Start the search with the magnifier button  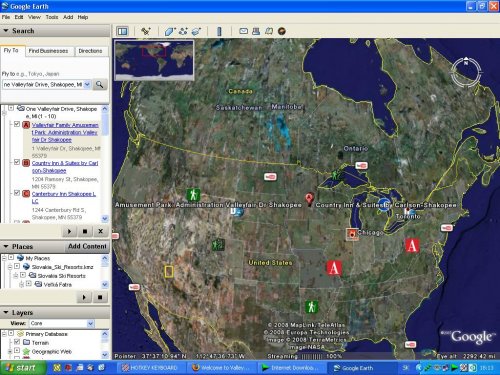pos(99,85)
